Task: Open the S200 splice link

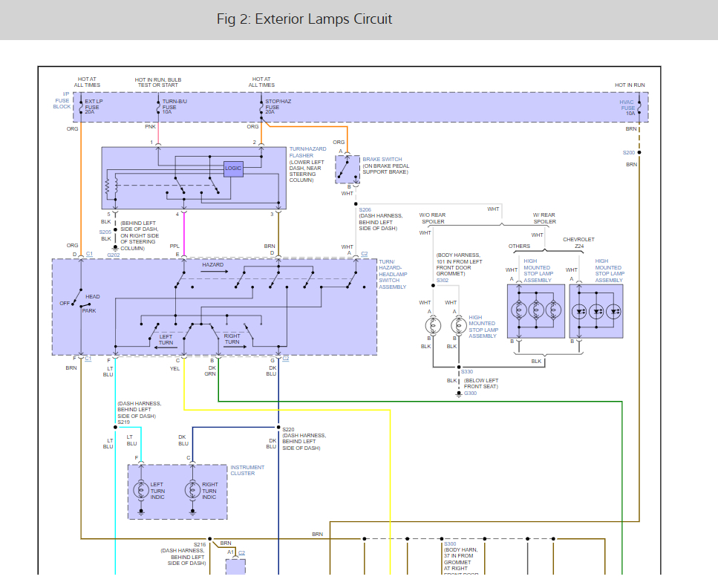Action: pyautogui.click(x=629, y=152)
